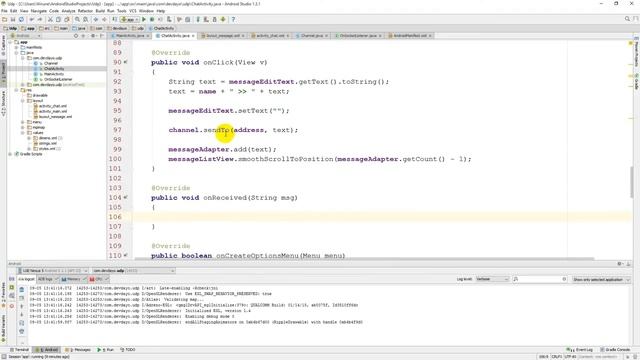Image resolution: width=640 pixels, height=360 pixels.
Task: Click the Find magnifier icon
Action: coord(77,19)
